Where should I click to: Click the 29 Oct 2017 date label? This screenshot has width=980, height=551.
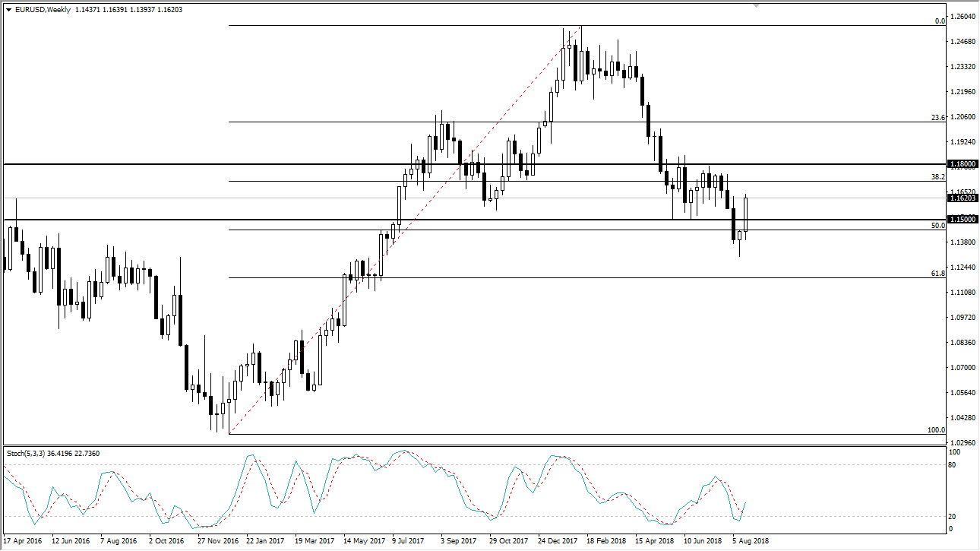508,541
